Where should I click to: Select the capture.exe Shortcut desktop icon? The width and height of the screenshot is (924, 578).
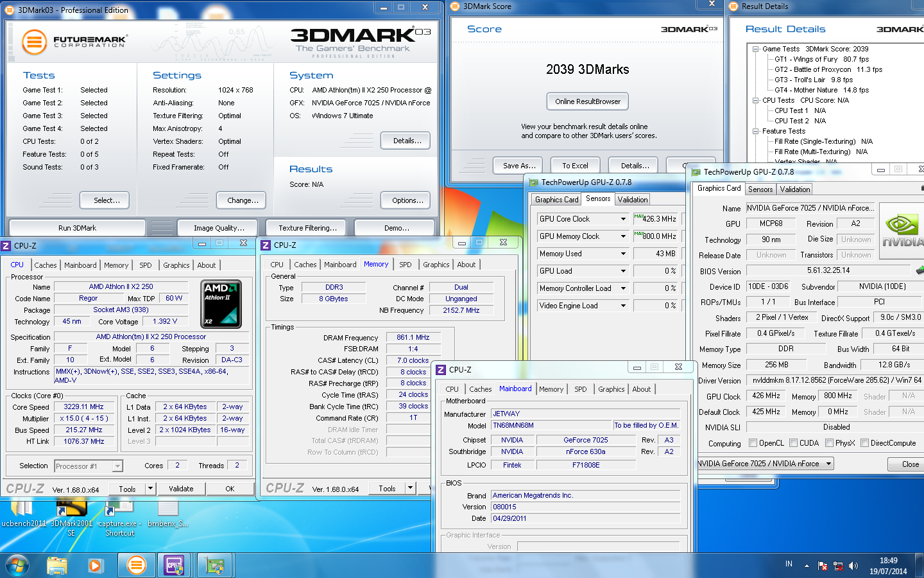click(x=119, y=519)
